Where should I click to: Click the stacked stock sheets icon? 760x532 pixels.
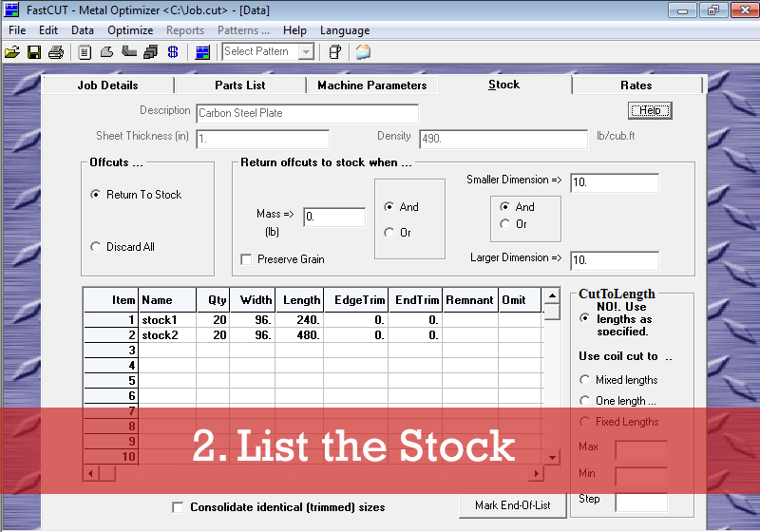tap(151, 52)
